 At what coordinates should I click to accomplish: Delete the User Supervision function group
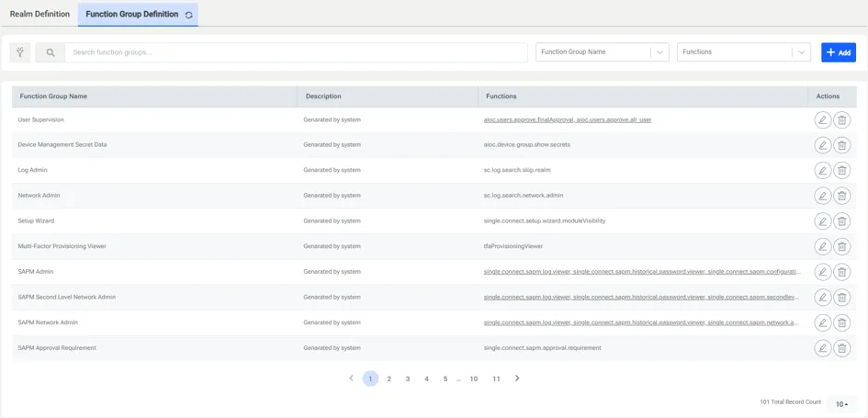842,119
